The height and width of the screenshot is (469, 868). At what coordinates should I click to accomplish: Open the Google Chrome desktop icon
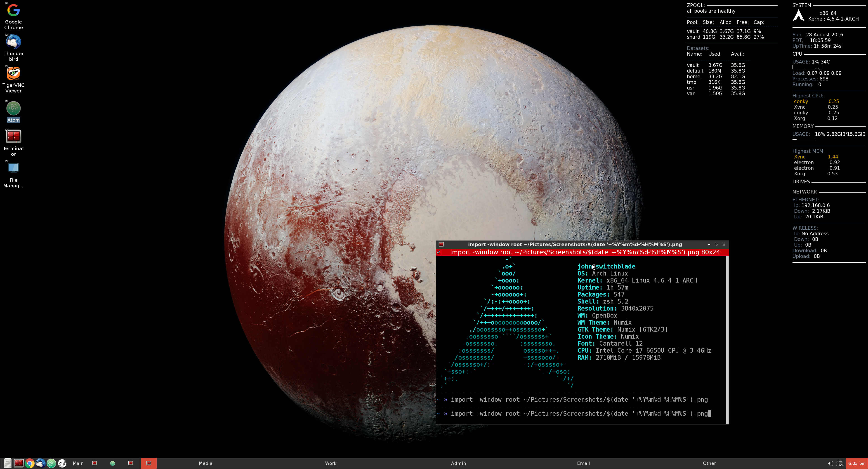point(14,16)
